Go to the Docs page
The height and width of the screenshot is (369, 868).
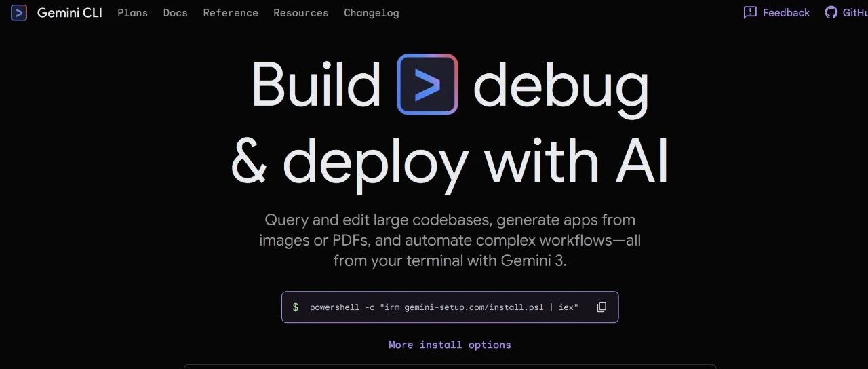pos(175,12)
